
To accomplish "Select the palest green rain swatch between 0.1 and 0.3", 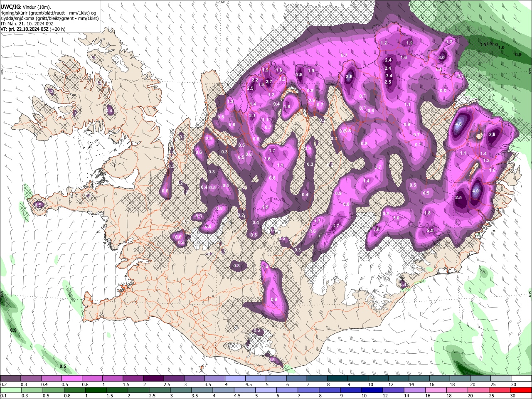I will [11, 390].
